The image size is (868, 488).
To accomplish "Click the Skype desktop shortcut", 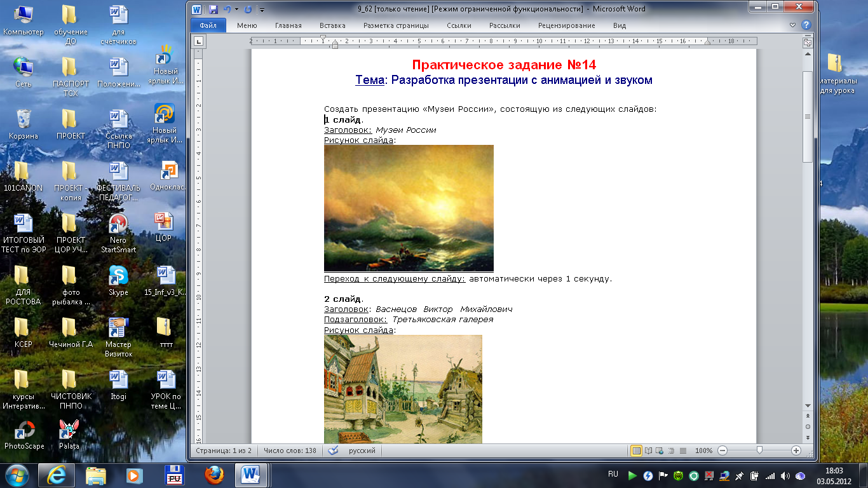I will [x=118, y=280].
